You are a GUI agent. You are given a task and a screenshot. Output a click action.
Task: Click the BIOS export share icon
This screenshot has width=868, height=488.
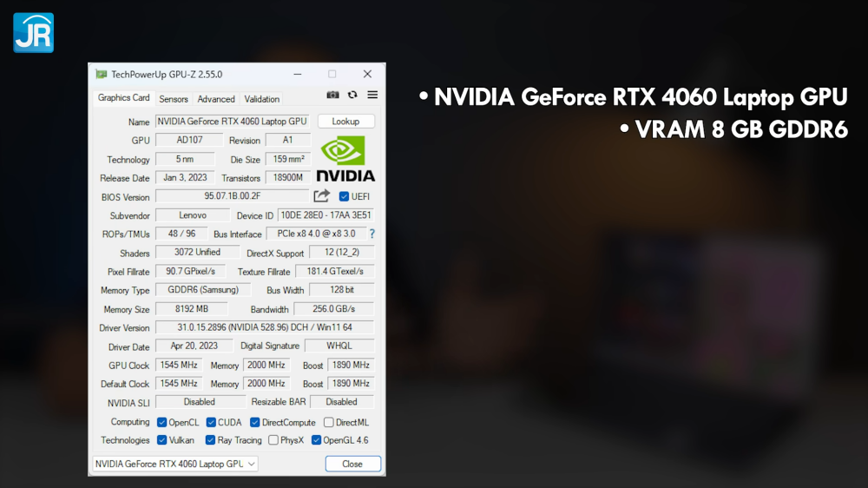click(322, 196)
